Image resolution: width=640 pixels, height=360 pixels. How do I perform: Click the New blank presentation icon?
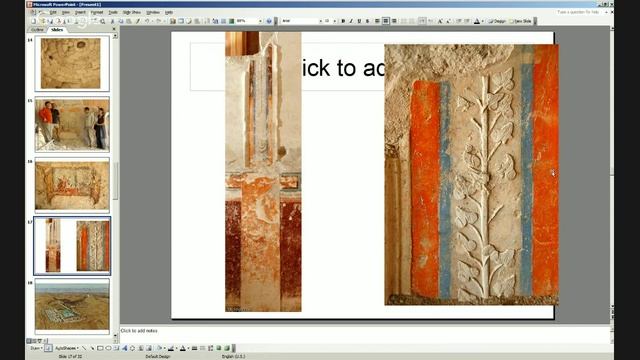coord(33,21)
